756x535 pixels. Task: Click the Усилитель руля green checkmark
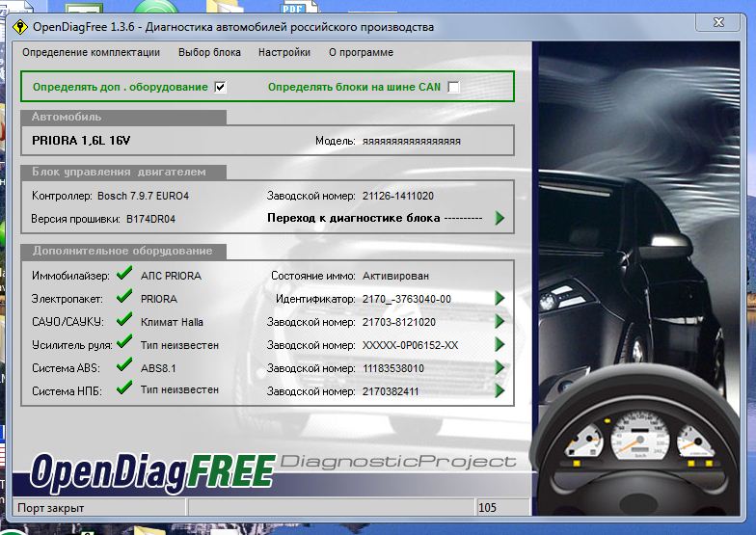tap(124, 341)
